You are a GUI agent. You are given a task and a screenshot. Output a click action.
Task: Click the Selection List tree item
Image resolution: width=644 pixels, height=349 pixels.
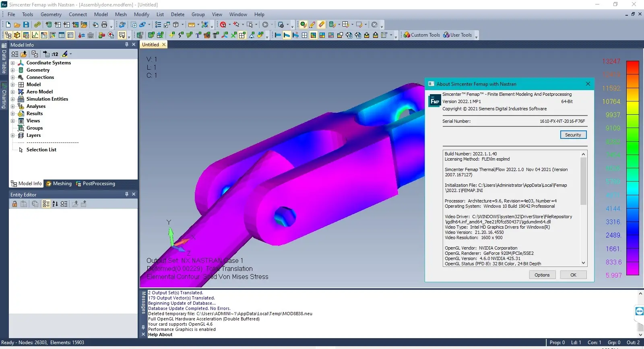41,150
